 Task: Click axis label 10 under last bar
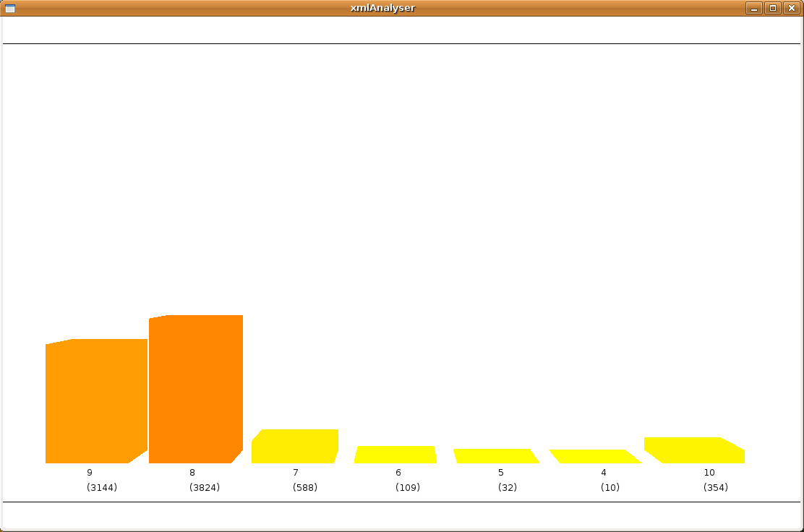coord(709,473)
